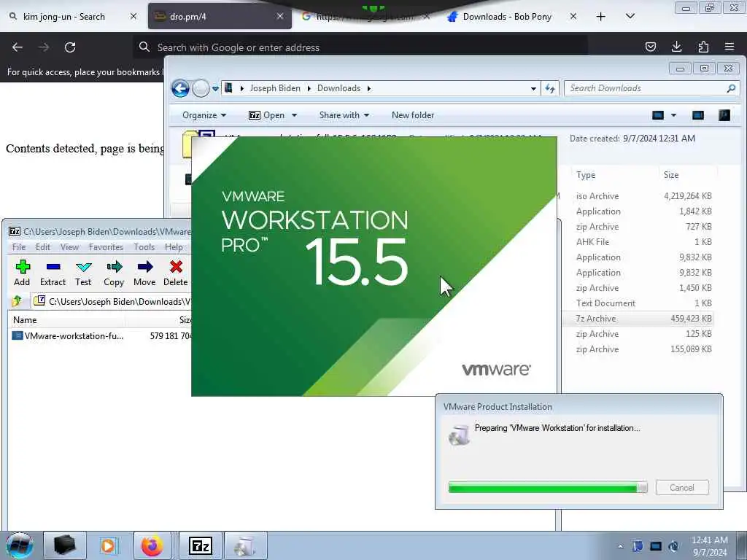Screen dimensions: 747x560
Task: Open Share with dropdown
Action: click(344, 115)
